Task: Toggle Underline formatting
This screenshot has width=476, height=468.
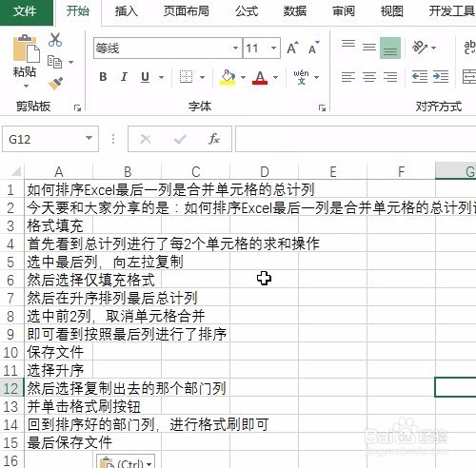Action: (145, 77)
